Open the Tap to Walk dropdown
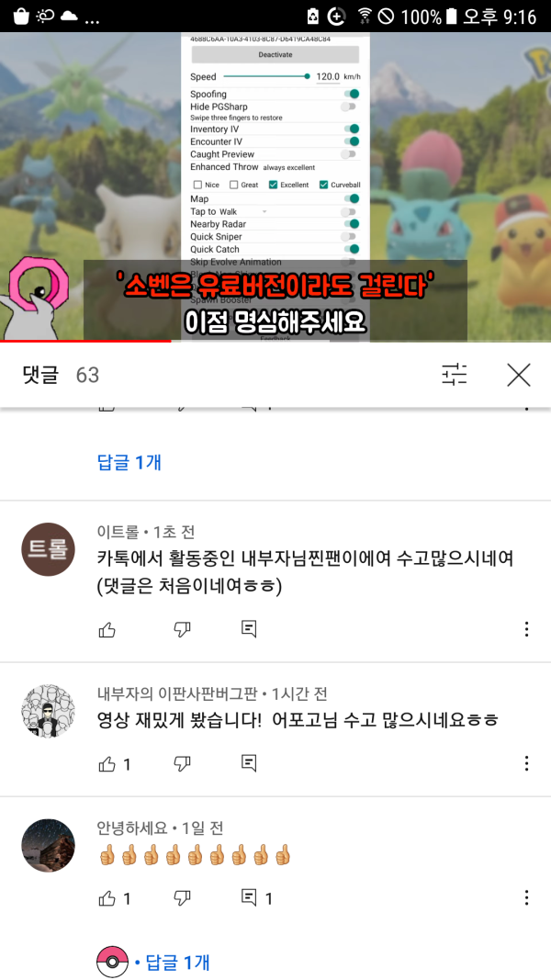551x980 pixels. (x=245, y=212)
